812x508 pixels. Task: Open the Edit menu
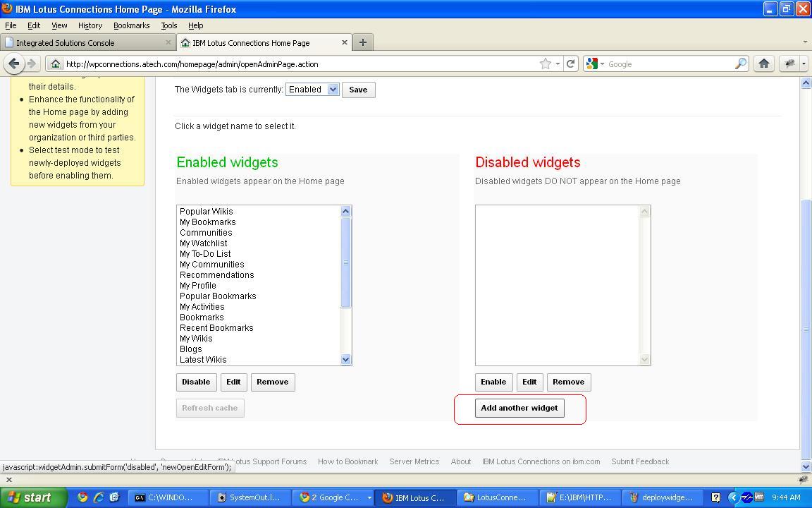click(34, 25)
